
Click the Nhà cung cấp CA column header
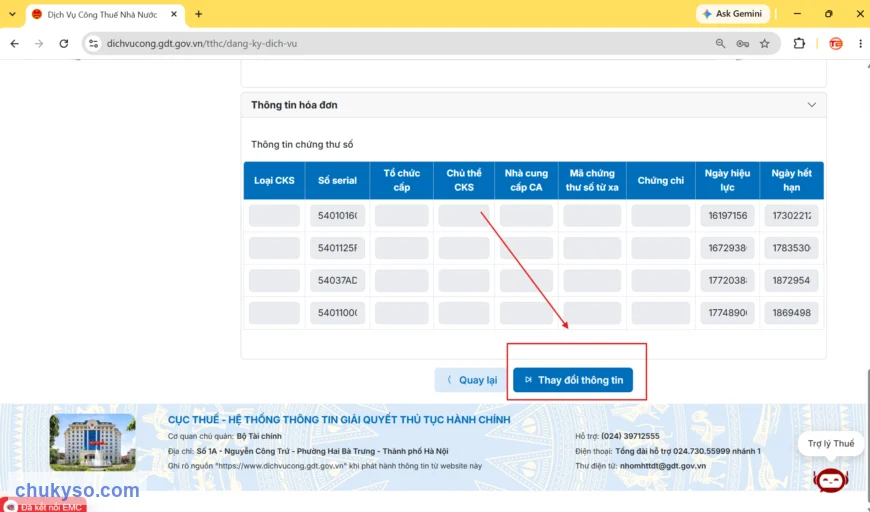pos(526,180)
